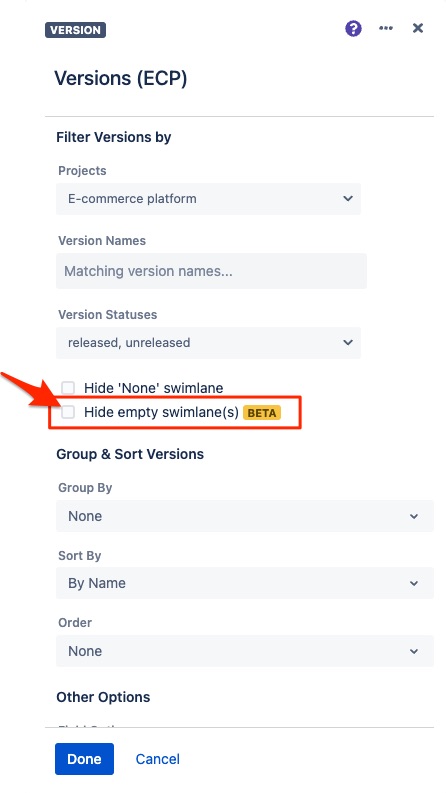This screenshot has width=446, height=793.
Task: Click the Cancel link
Action: click(158, 759)
